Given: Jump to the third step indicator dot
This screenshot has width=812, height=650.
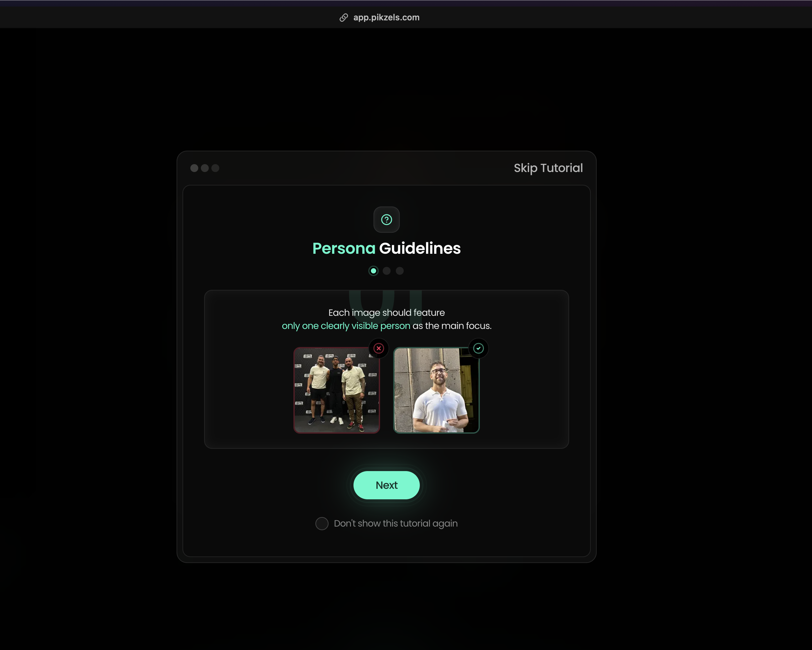Looking at the screenshot, I should point(399,271).
